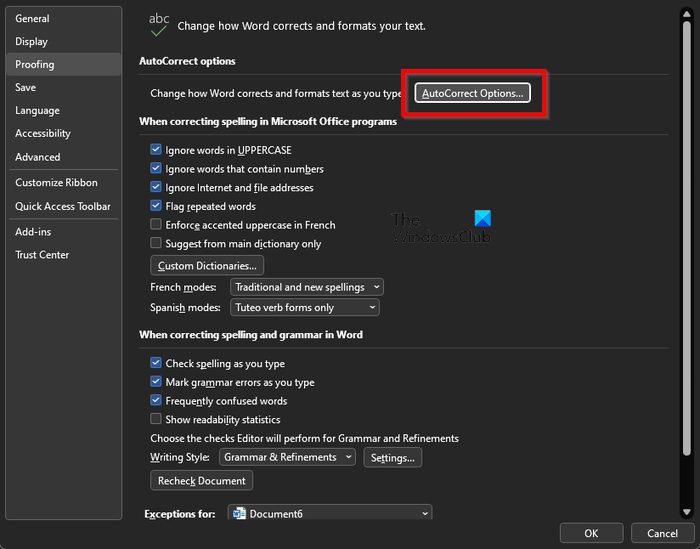The image size is (700, 549).
Task: Click the Custom Dictionaries button
Action: tap(207, 266)
